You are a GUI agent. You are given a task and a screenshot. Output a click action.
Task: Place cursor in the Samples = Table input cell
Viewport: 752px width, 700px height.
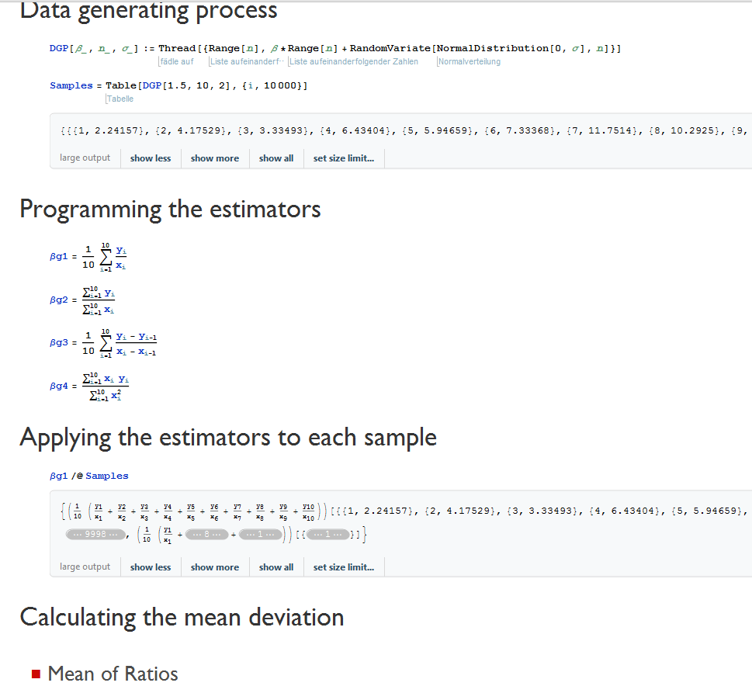point(178,85)
